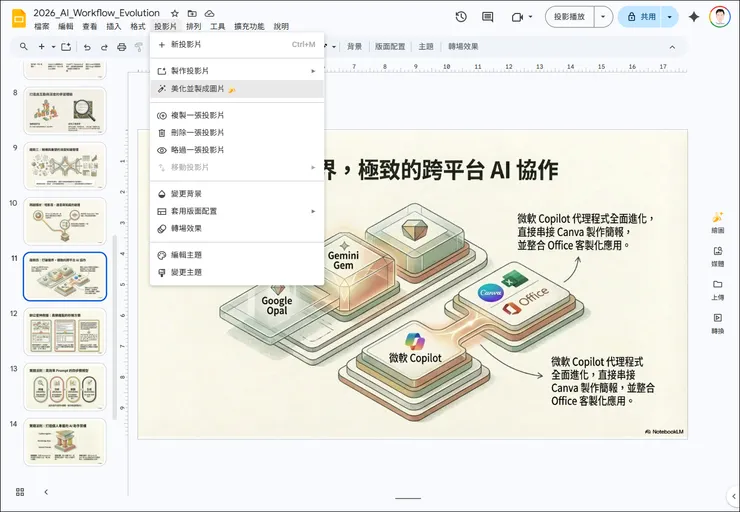Screen dimensions: 740x512
Task: Toggle 略過一張投影片 eye option
Action: point(237,150)
